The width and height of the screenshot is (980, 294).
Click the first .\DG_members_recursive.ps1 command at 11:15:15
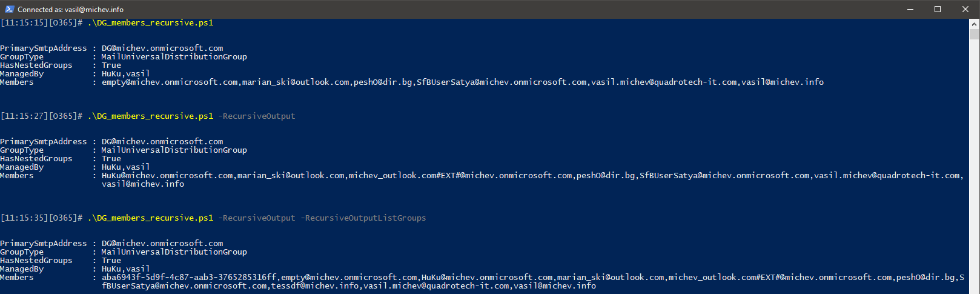[151, 22]
